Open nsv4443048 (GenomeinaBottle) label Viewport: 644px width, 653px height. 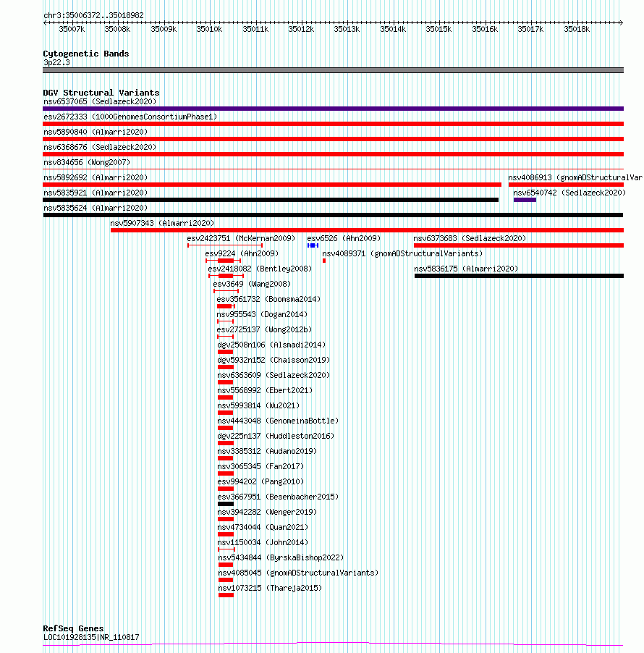278,421
